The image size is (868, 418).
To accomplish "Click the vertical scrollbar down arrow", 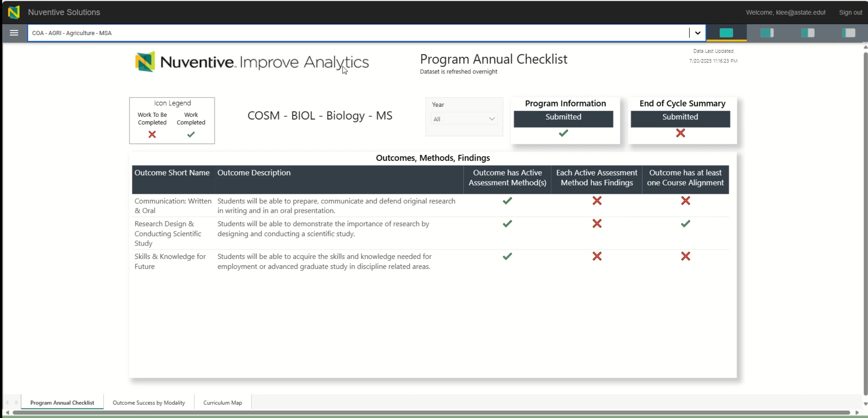I will (865, 404).
